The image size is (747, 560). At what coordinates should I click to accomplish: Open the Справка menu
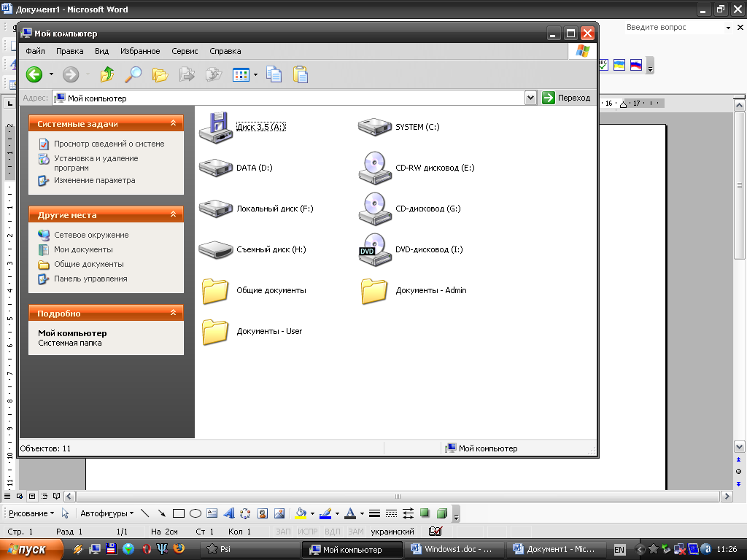pyautogui.click(x=225, y=51)
